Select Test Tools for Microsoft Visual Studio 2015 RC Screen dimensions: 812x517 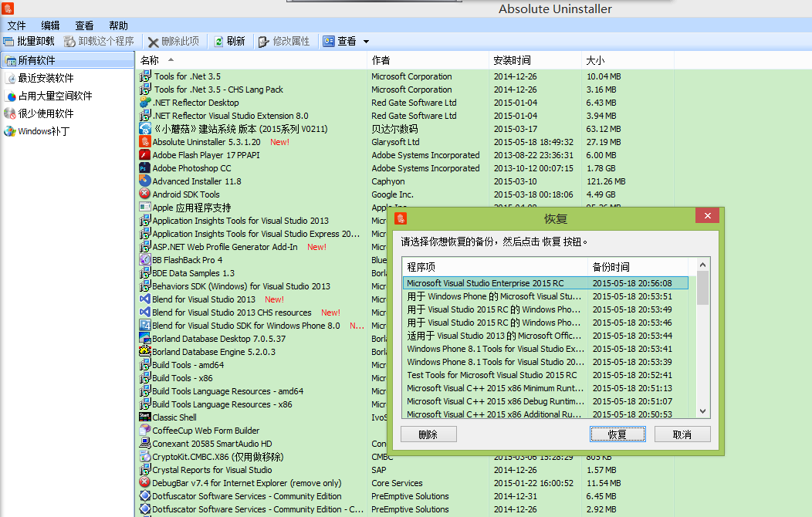[x=546, y=375]
